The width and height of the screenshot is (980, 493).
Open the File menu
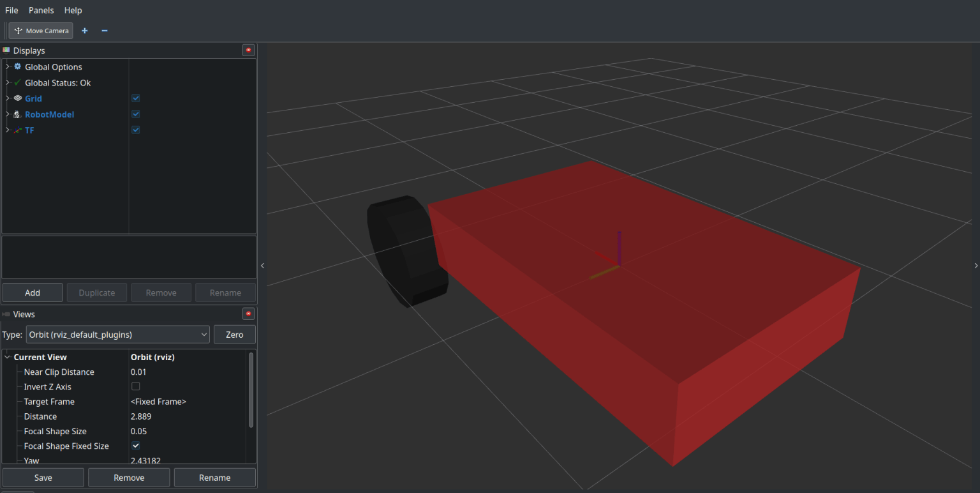click(11, 10)
